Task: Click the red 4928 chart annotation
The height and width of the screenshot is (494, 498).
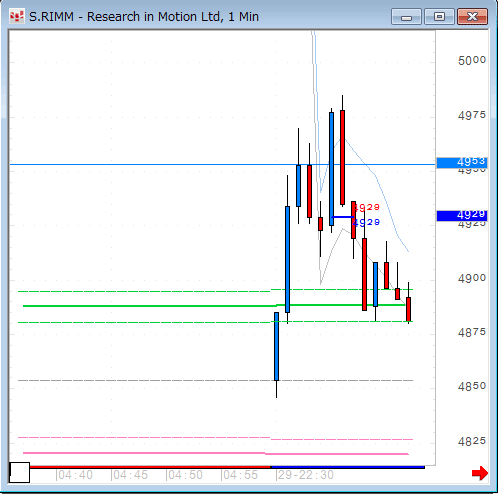Action: tap(366, 207)
